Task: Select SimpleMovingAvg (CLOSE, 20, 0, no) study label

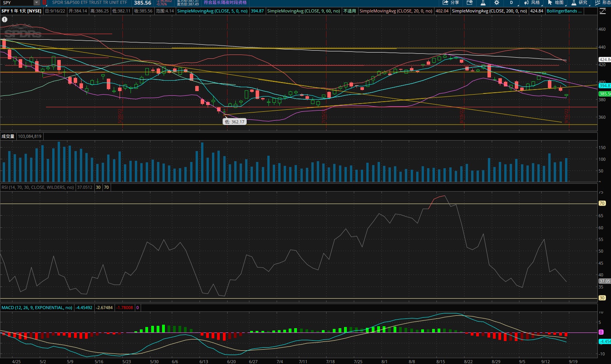Action: (396, 11)
